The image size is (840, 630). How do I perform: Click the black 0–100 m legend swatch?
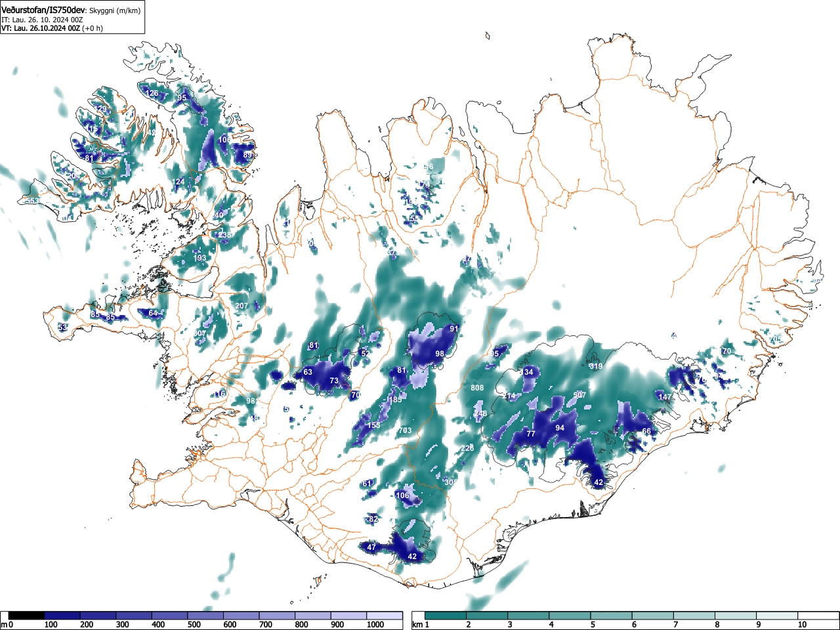(27, 616)
